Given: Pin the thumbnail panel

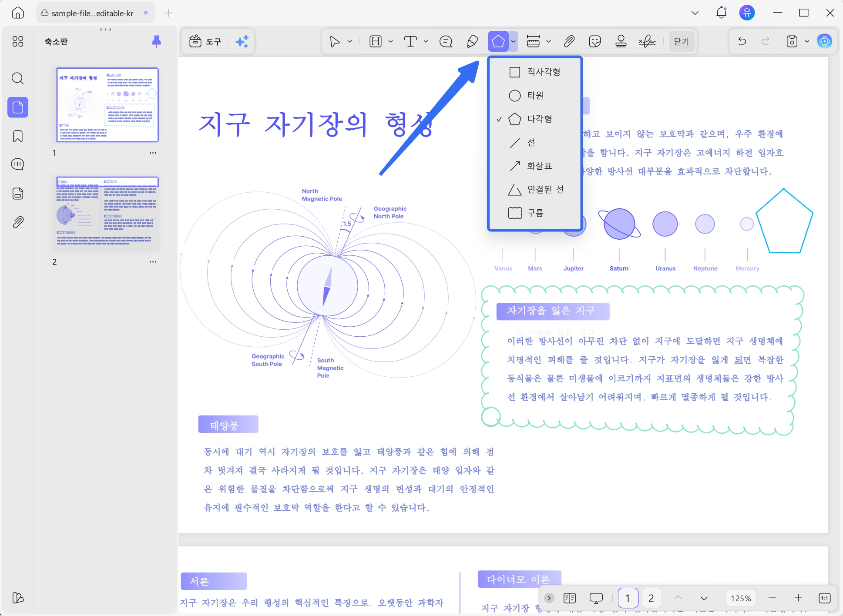Looking at the screenshot, I should pyautogui.click(x=157, y=41).
